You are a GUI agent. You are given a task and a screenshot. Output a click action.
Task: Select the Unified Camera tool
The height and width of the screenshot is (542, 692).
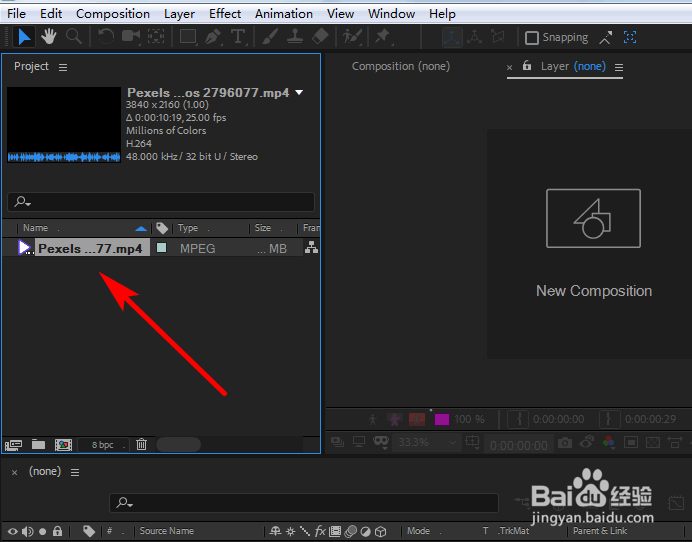tap(131, 37)
